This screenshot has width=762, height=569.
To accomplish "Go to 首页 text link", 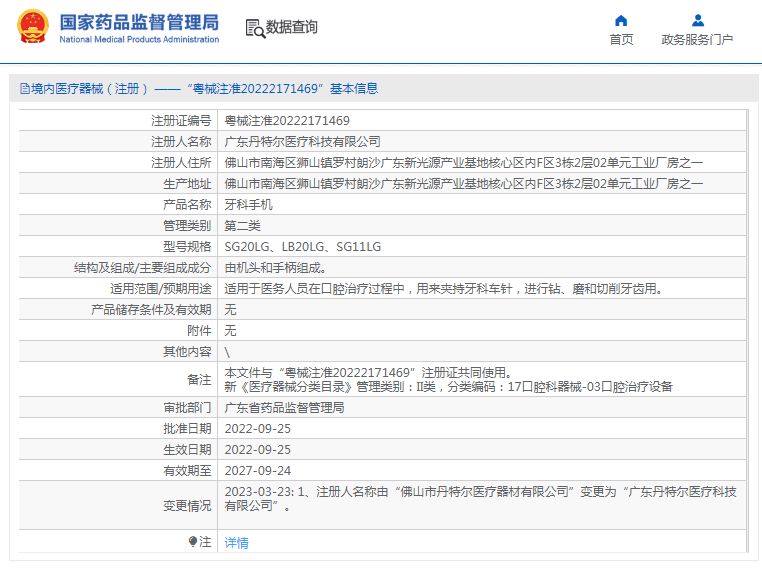I will click(622, 39).
